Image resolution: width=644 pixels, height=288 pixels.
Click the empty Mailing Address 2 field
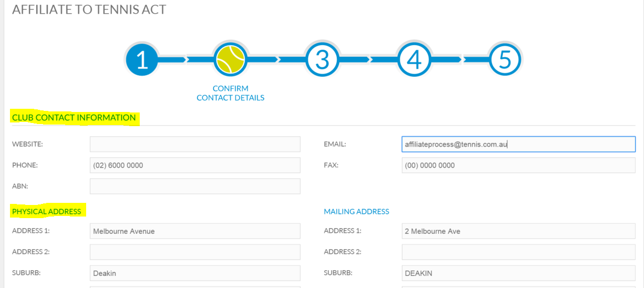[518, 252]
